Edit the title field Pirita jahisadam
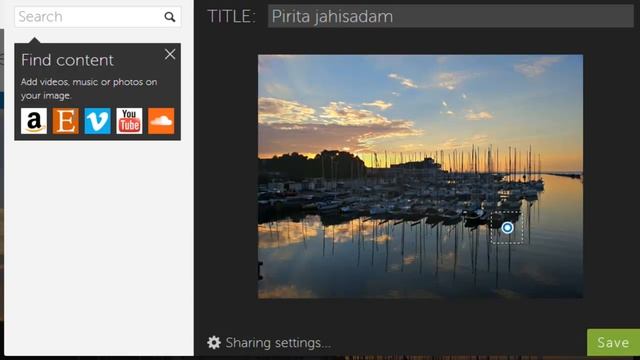The image size is (640, 360). (451, 16)
